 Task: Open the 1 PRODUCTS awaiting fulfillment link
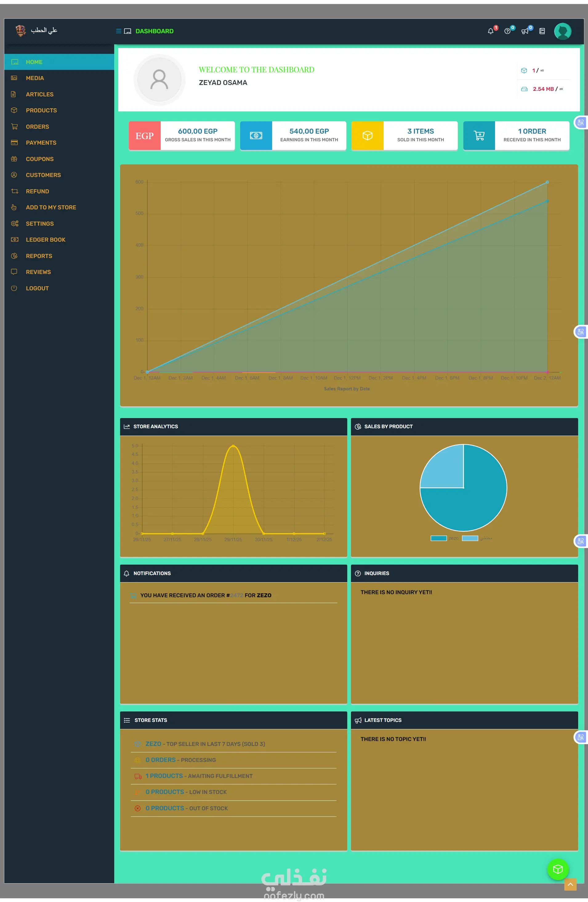pyautogui.click(x=164, y=776)
